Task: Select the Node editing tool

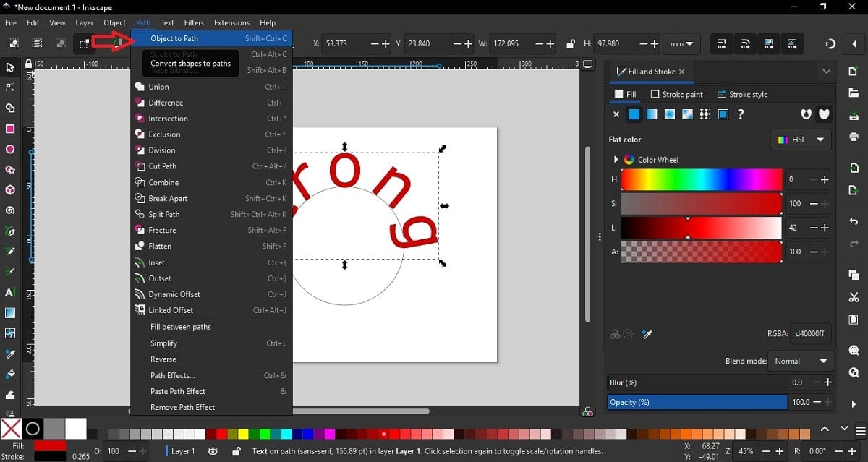Action: click(10, 87)
